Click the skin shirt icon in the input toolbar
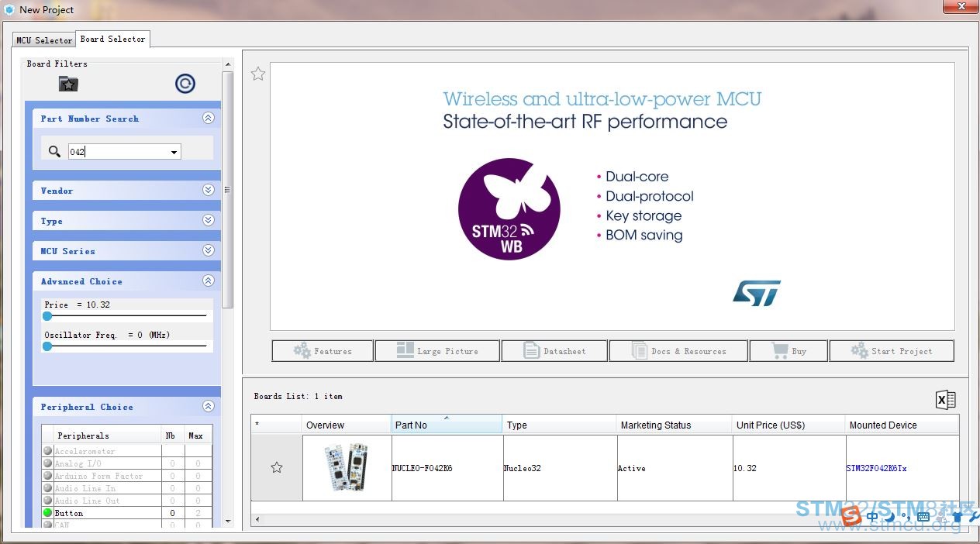 click(x=958, y=517)
